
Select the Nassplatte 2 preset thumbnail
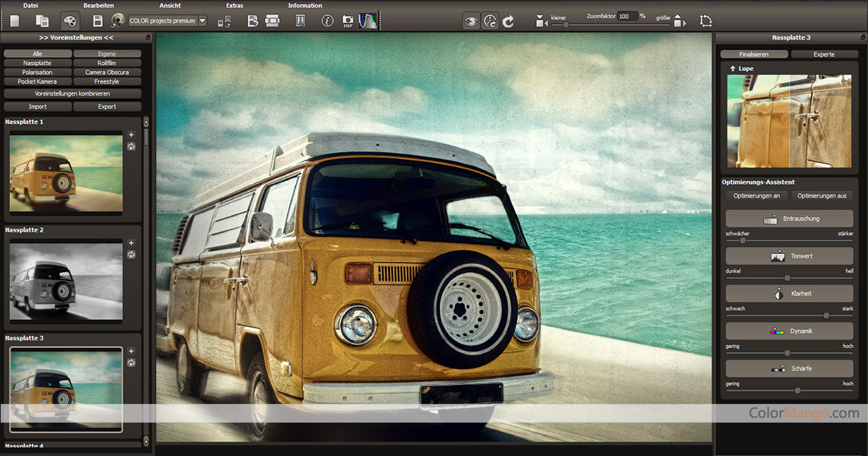point(66,281)
